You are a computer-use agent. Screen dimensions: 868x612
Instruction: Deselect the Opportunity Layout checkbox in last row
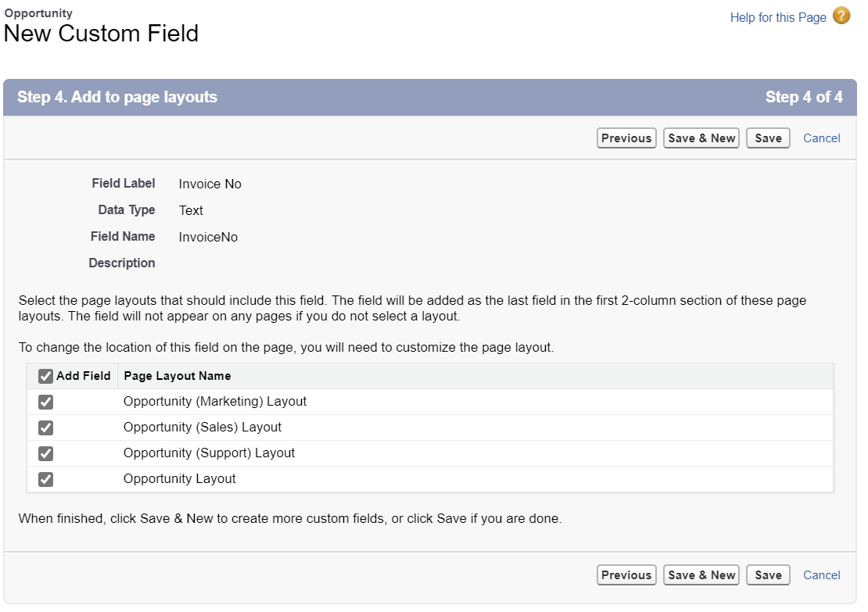click(46, 479)
